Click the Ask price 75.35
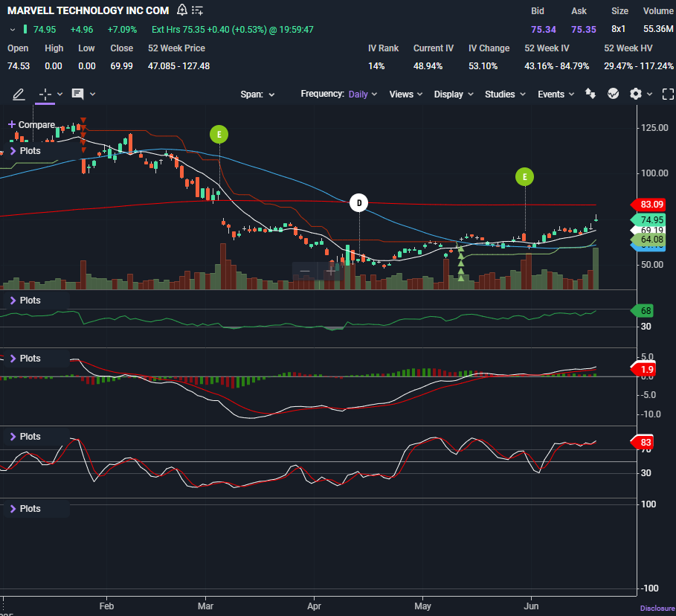Image resolution: width=676 pixels, height=616 pixels. pos(583,30)
